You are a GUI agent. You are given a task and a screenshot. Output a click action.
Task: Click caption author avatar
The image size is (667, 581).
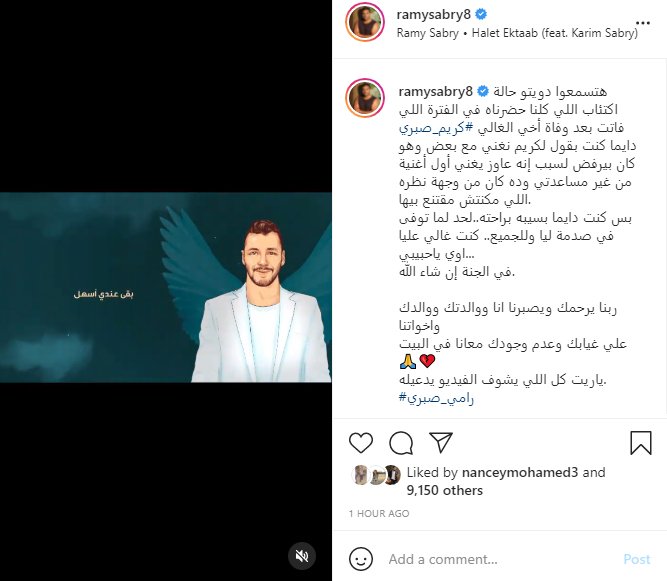[x=365, y=98]
